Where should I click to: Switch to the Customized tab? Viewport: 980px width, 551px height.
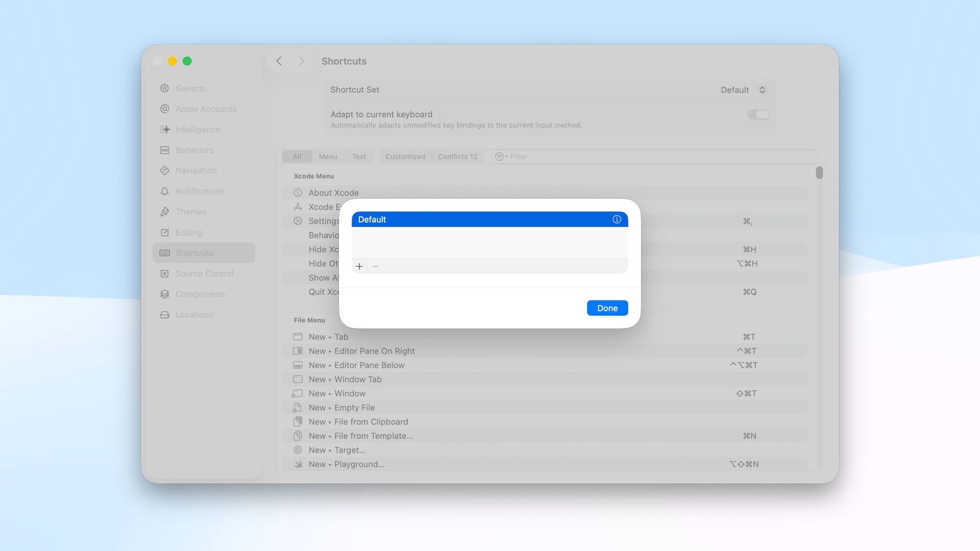(x=405, y=157)
